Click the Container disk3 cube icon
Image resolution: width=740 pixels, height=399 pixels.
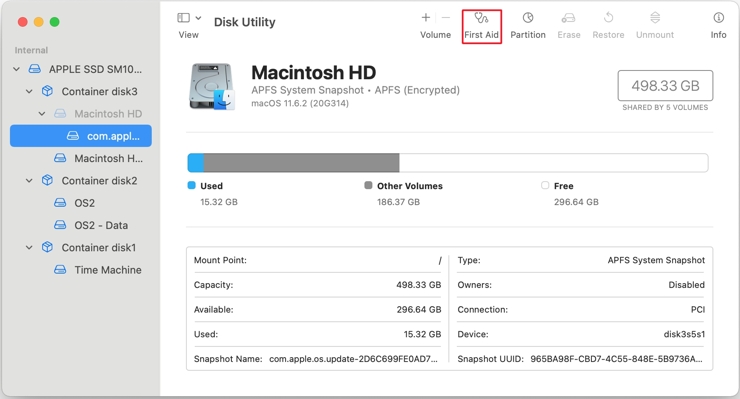click(x=47, y=91)
